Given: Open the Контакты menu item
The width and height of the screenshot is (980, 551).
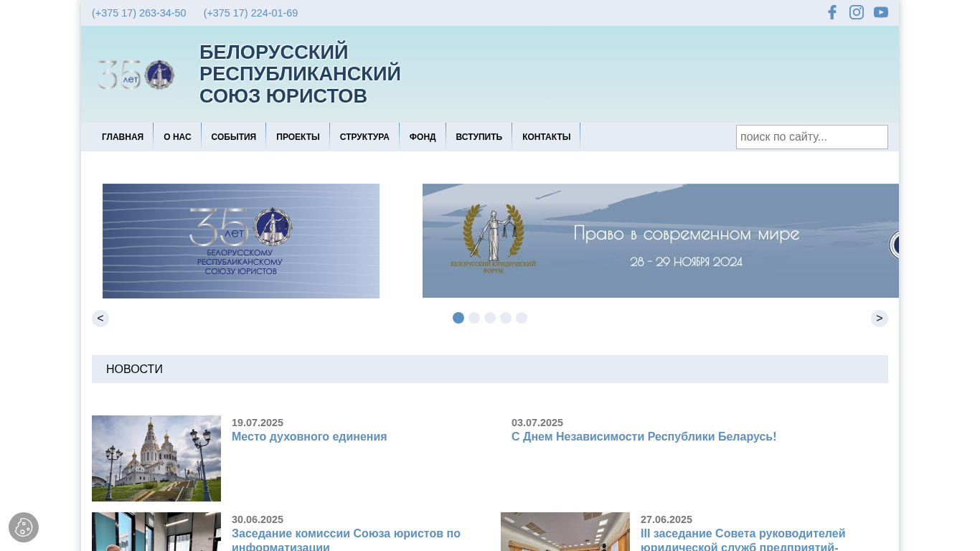Looking at the screenshot, I should 547,137.
